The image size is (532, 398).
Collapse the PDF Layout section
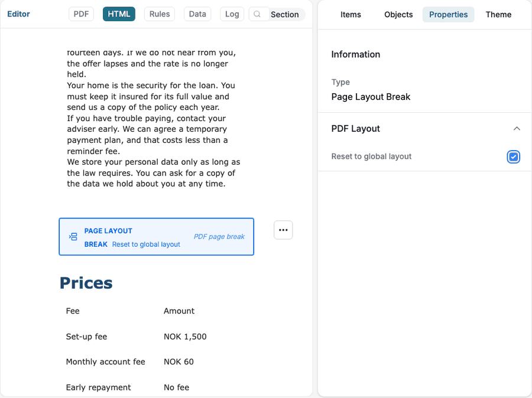517,129
